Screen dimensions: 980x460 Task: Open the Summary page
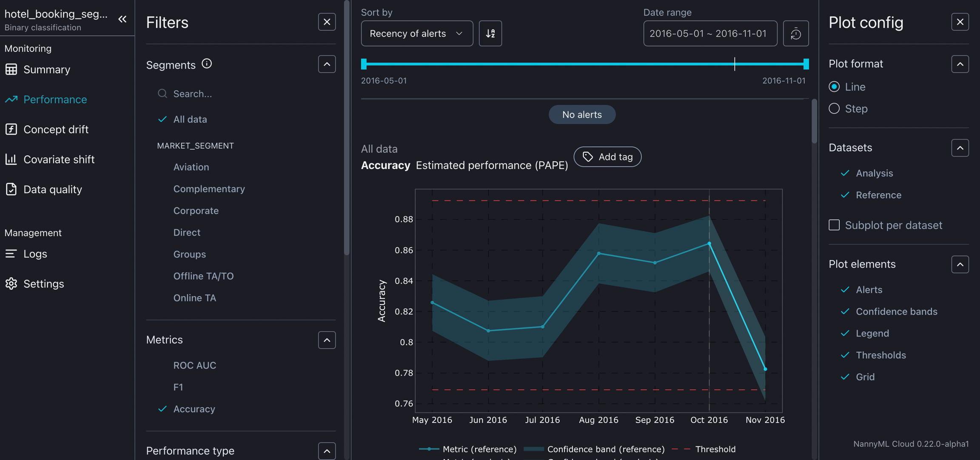click(46, 69)
